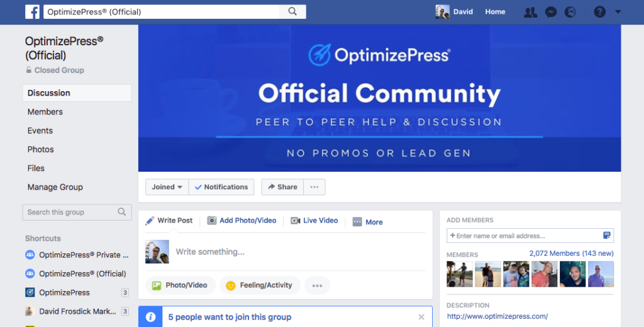The image size is (644, 327).
Task: Click David's profile picture in composer
Action: point(157,252)
